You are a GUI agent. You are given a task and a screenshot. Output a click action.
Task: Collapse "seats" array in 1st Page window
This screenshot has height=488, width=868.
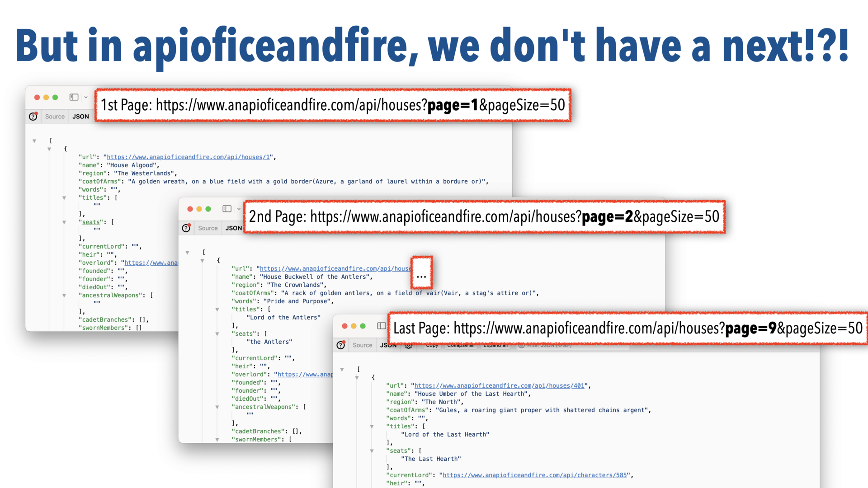64,222
